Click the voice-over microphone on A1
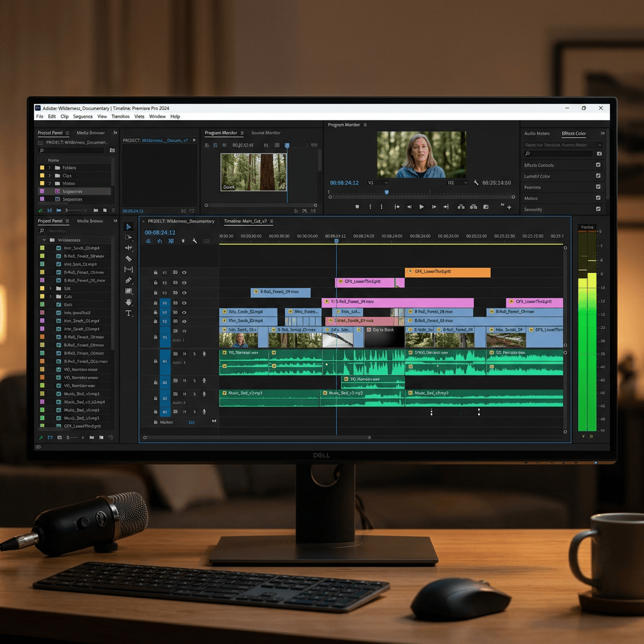Image resolution: width=644 pixels, height=644 pixels. tap(204, 354)
